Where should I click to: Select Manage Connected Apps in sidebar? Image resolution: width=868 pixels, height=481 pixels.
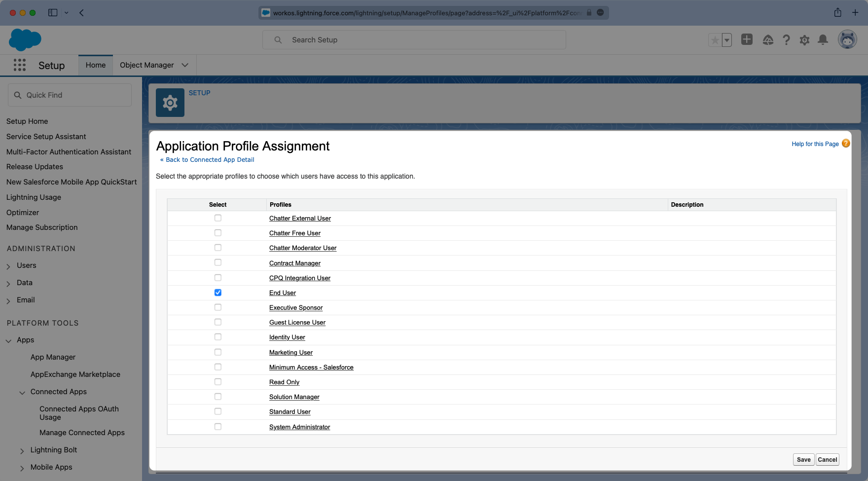click(82, 432)
